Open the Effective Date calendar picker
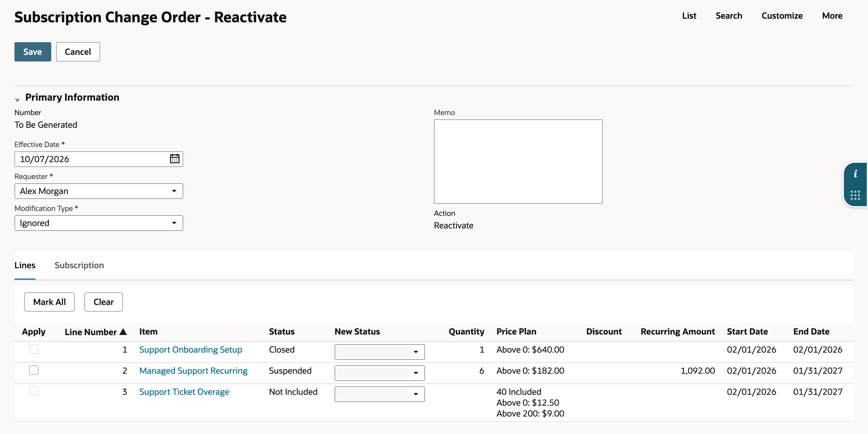This screenshot has width=868, height=434. point(175,159)
